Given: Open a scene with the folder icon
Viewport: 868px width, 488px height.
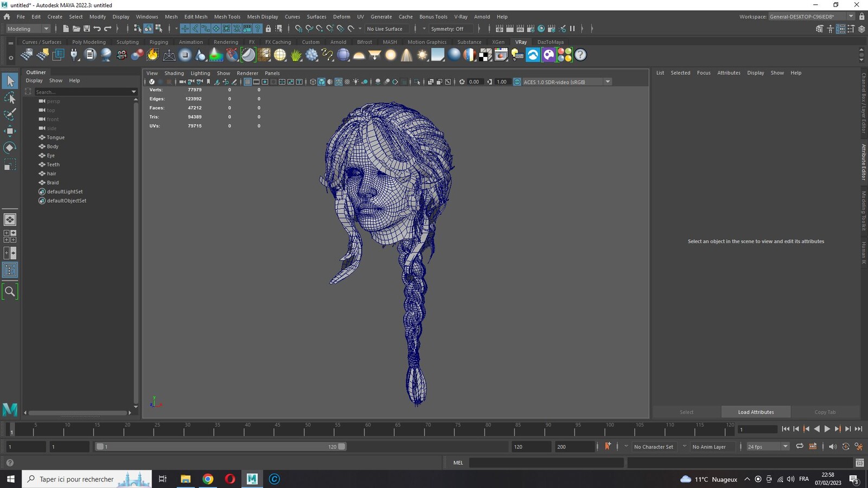Looking at the screenshot, I should point(76,29).
